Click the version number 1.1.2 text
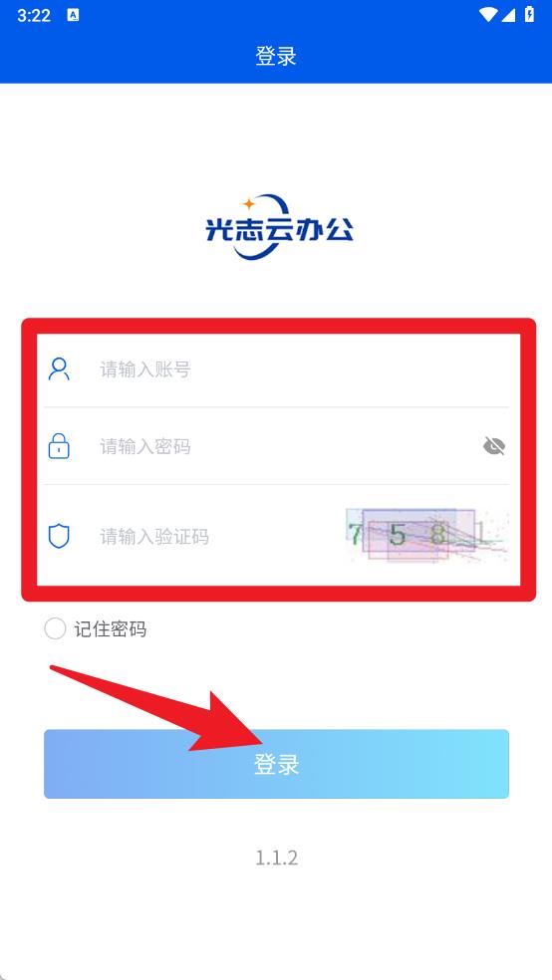The width and height of the screenshot is (552, 980). click(x=276, y=857)
